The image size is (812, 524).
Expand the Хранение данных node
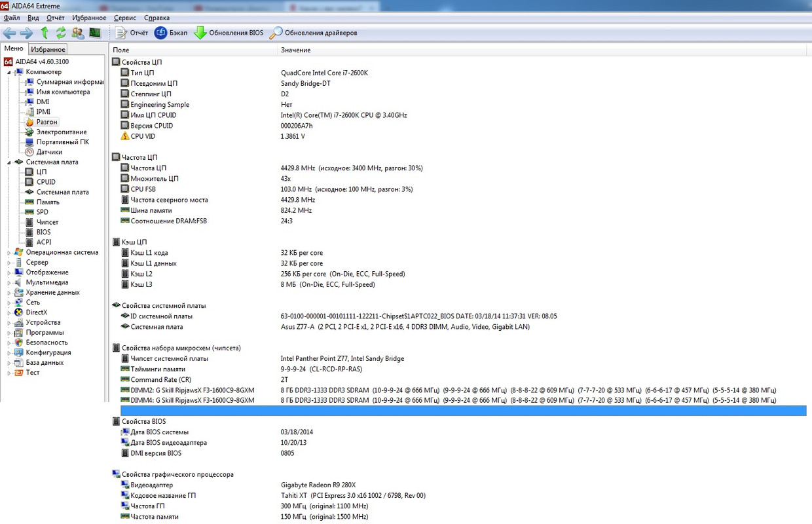(x=9, y=293)
